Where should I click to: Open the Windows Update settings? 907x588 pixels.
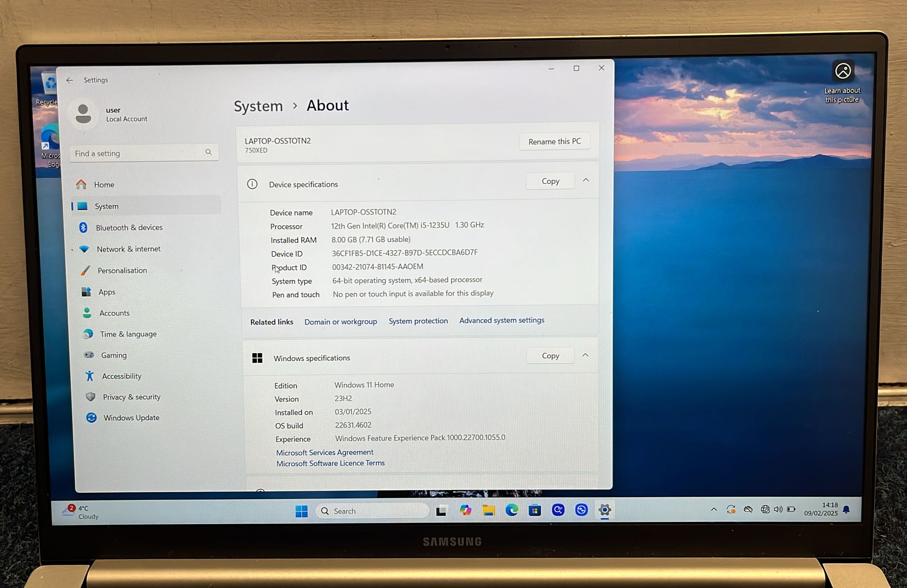pyautogui.click(x=131, y=417)
